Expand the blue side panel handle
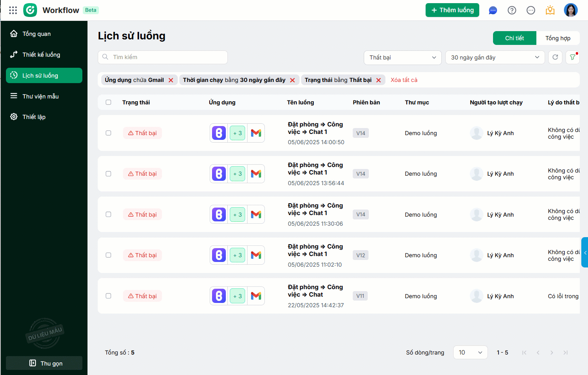588x375 pixels. click(584, 252)
